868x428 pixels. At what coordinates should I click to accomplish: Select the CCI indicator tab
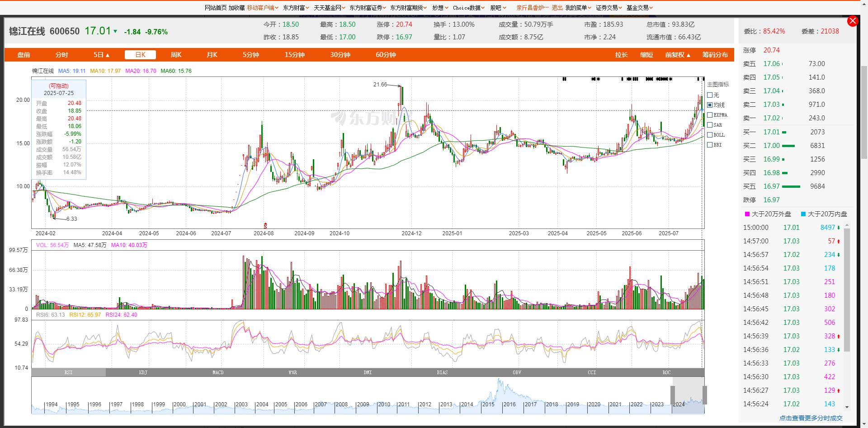pyautogui.click(x=592, y=372)
